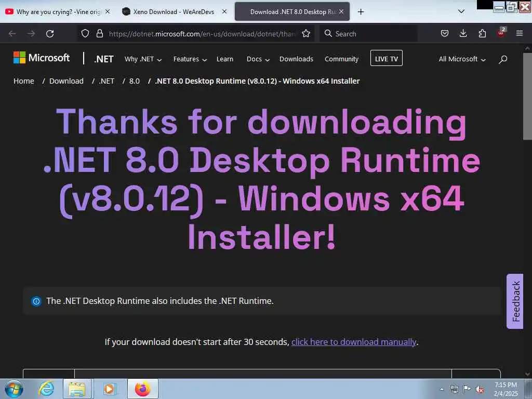Open the network tray icon

point(454,389)
